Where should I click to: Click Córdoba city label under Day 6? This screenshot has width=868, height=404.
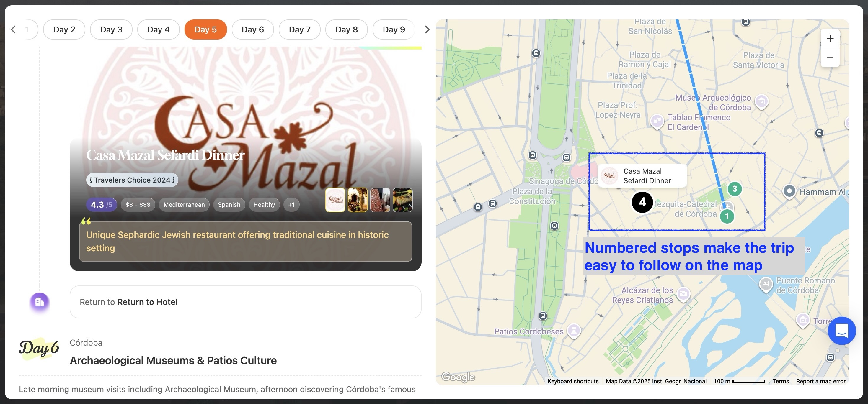[x=86, y=343]
